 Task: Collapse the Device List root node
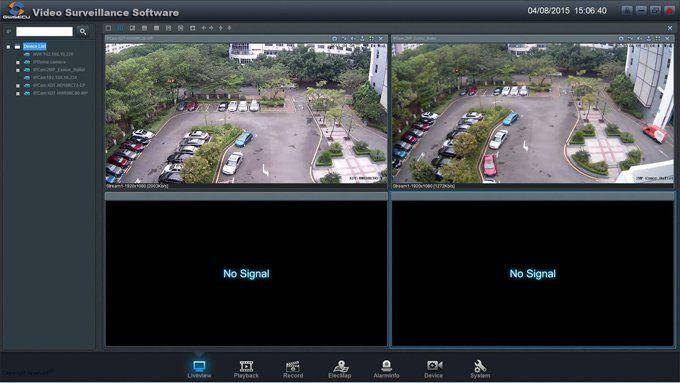[x=8, y=46]
